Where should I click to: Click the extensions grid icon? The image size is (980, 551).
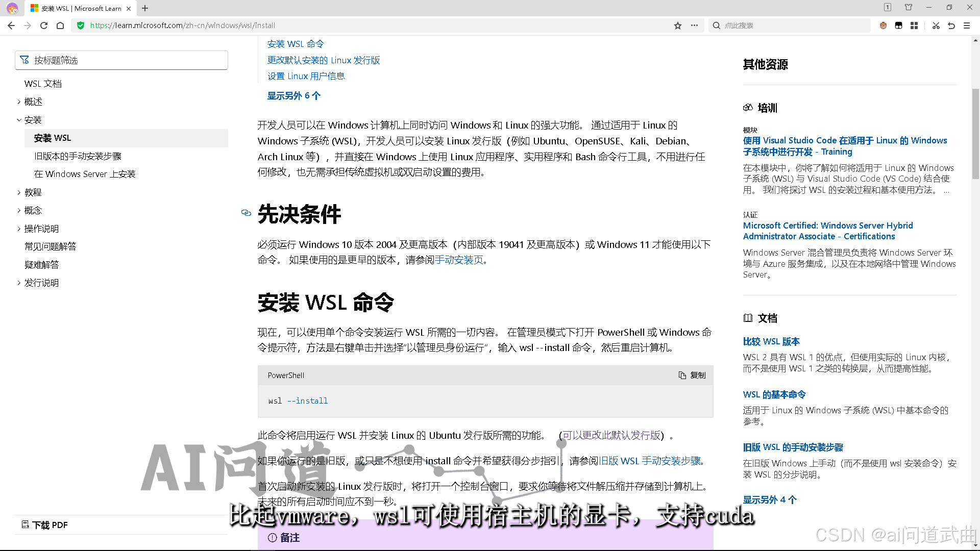pos(914,26)
